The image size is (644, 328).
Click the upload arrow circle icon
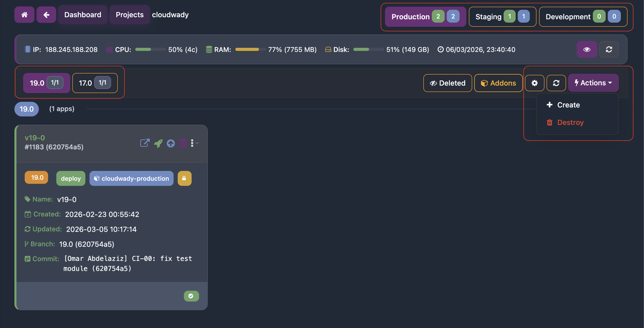pos(171,143)
